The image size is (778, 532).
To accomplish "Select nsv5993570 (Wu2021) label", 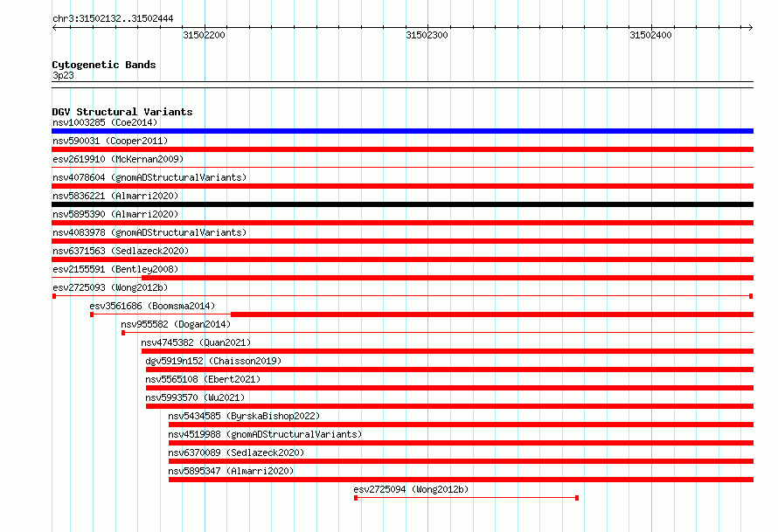I will [195, 397].
